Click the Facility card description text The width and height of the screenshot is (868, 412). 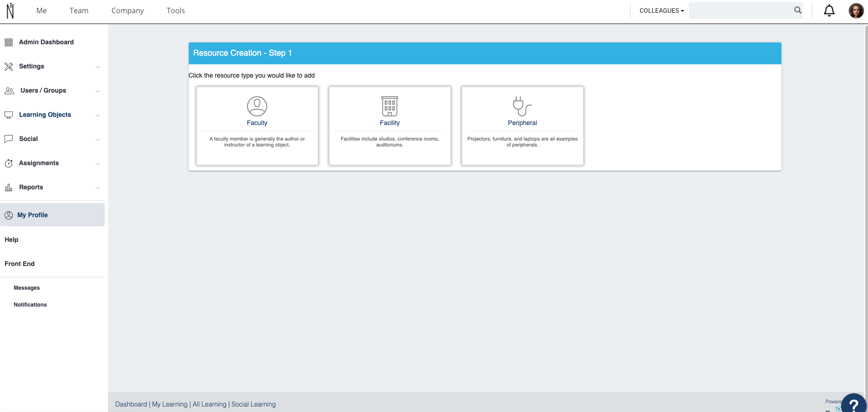[390, 142]
